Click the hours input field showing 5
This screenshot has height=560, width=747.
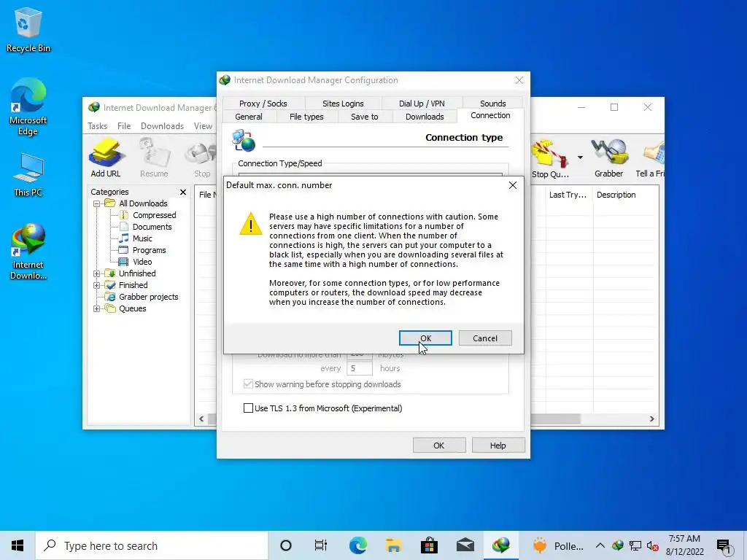click(359, 368)
